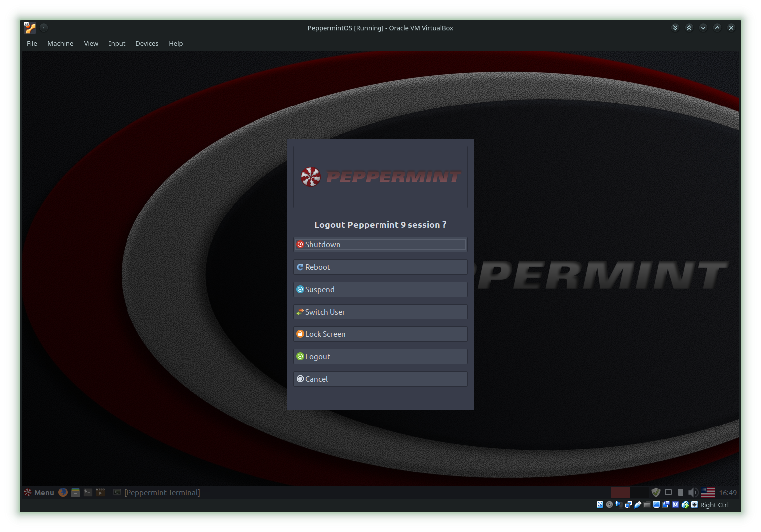Select Reboot in logout dialog
The width and height of the screenshot is (761, 532).
click(380, 267)
